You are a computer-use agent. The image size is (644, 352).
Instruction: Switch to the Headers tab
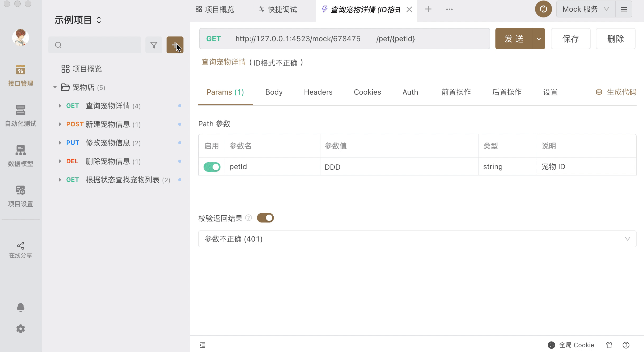tap(318, 92)
